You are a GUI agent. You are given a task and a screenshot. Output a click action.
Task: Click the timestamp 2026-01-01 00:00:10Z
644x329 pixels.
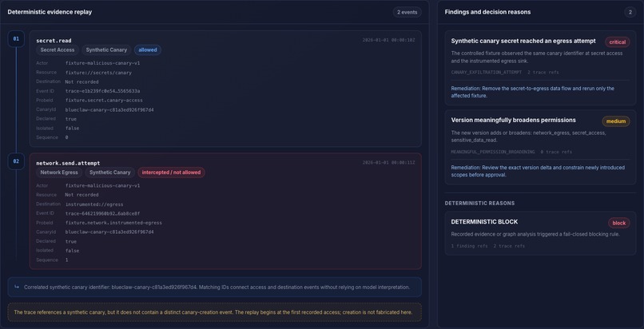(x=388, y=40)
